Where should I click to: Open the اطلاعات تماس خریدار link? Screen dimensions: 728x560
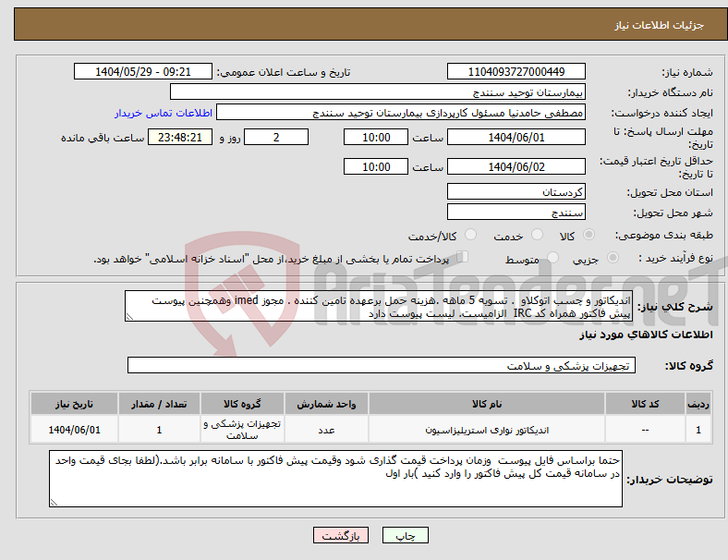pos(164,113)
